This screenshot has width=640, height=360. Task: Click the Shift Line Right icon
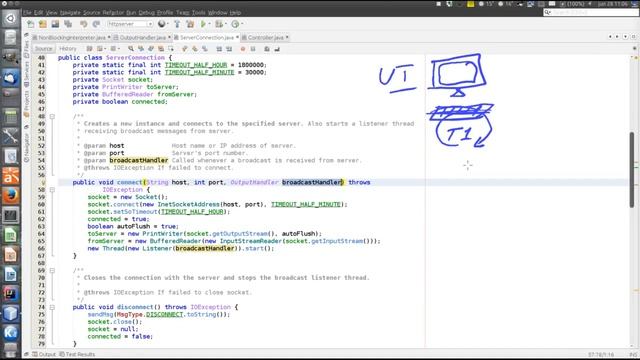(229, 49)
